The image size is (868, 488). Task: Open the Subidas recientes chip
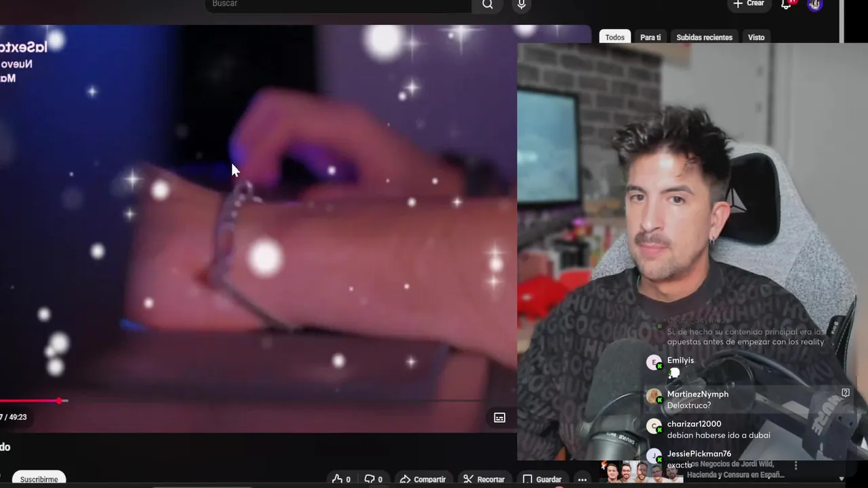click(704, 37)
